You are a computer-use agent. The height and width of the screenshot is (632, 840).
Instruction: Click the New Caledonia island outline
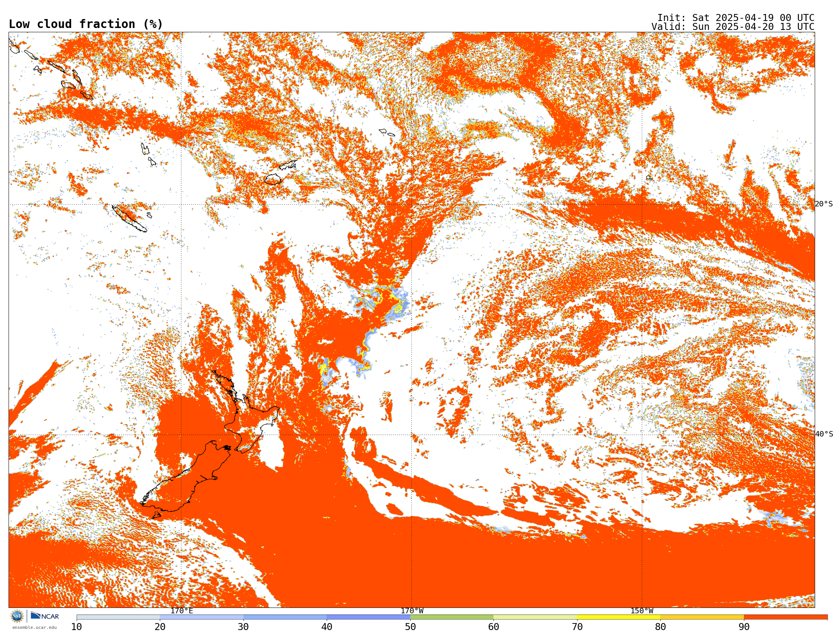coord(129,219)
